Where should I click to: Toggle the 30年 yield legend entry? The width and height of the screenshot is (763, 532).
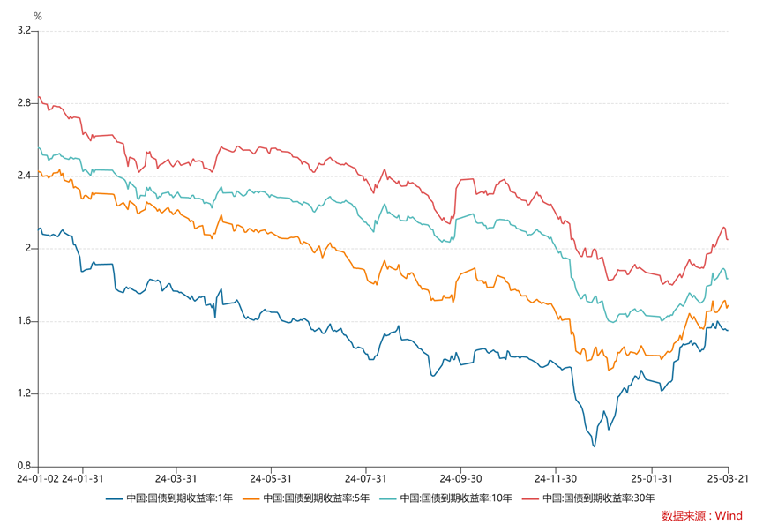[x=587, y=498]
